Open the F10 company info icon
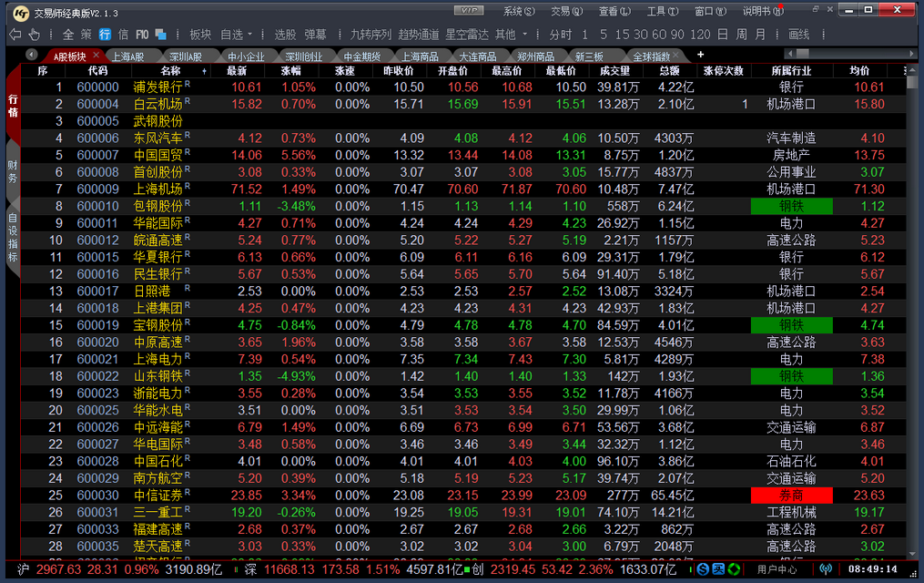 [x=142, y=35]
